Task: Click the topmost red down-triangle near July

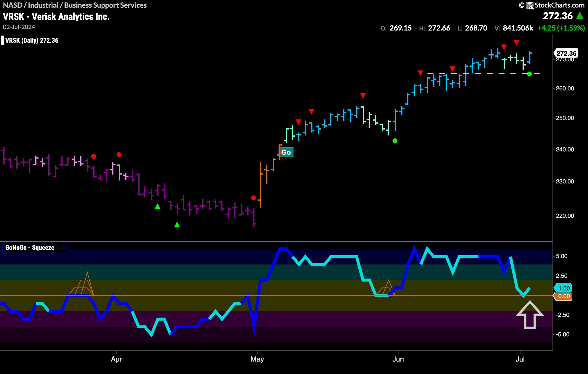Action: pos(516,43)
